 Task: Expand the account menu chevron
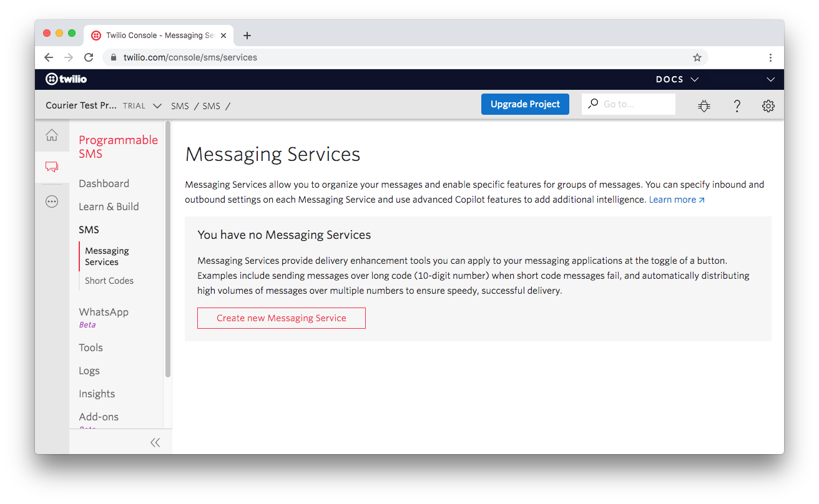point(770,79)
